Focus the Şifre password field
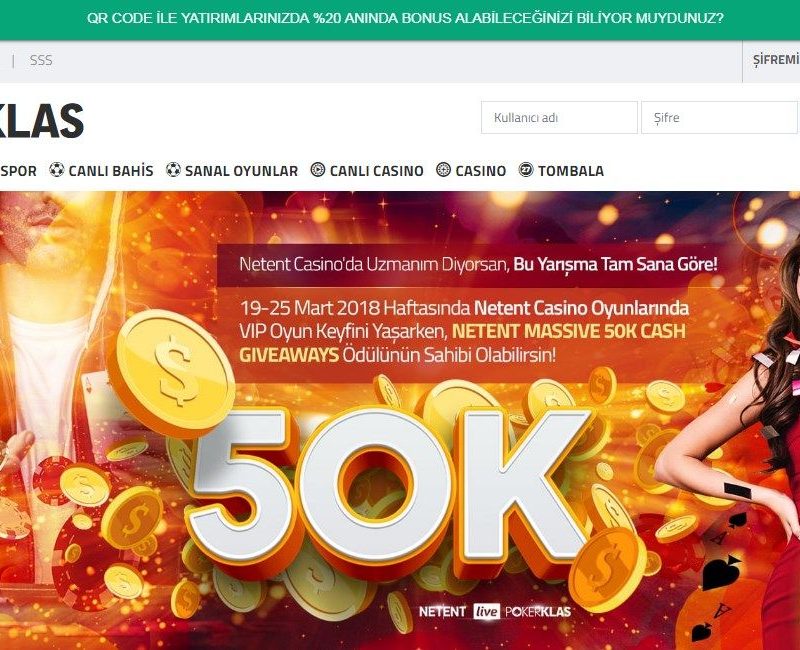Screen dimensions: 800x650 pyautogui.click(x=719, y=117)
